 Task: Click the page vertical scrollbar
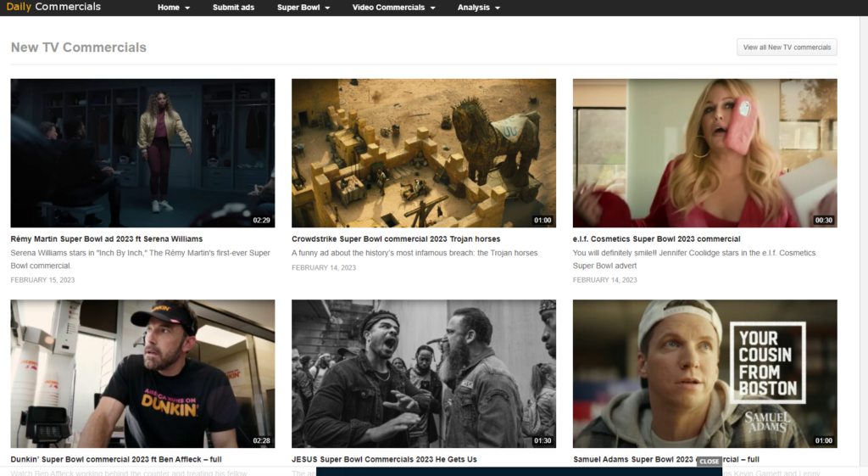[x=864, y=245]
